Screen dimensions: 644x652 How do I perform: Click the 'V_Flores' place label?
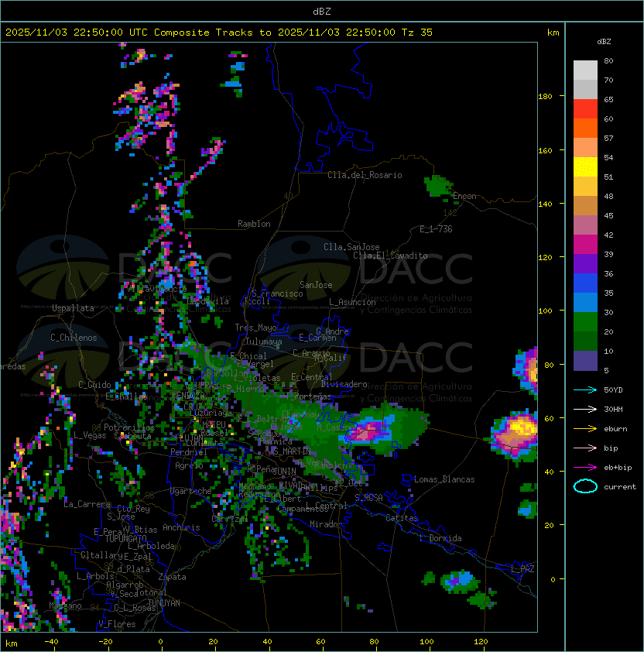pos(117,624)
